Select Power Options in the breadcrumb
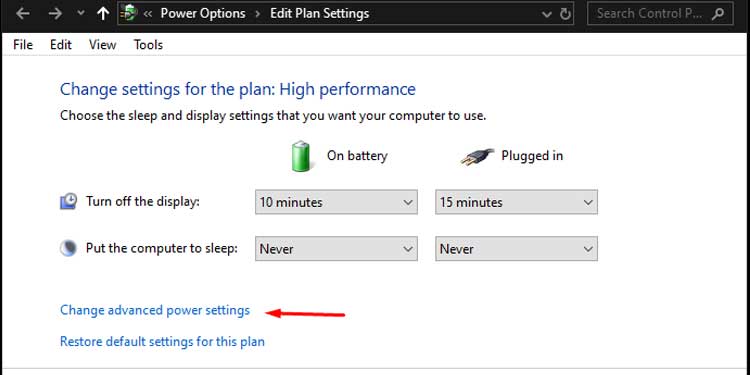Image resolution: width=750 pixels, height=375 pixels. point(203,13)
